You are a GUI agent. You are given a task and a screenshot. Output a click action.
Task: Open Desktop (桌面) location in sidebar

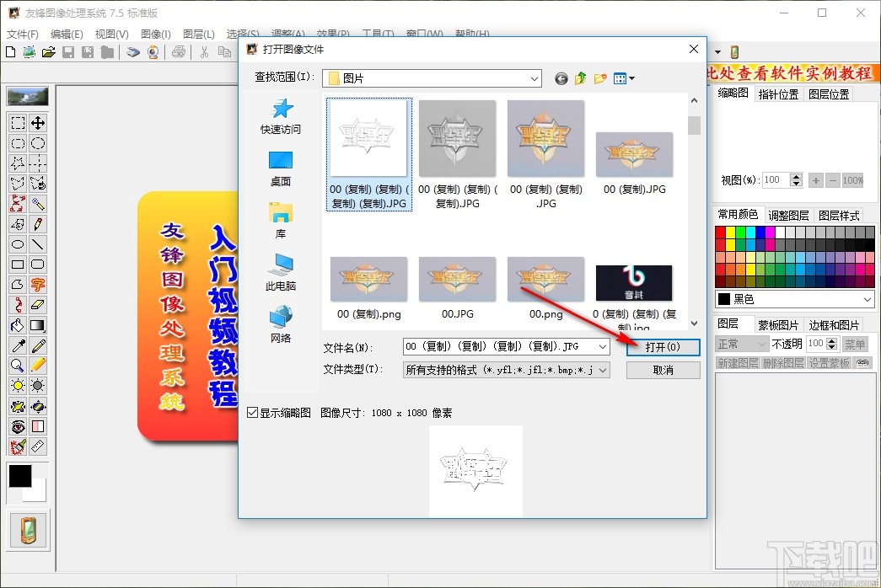pos(281,169)
